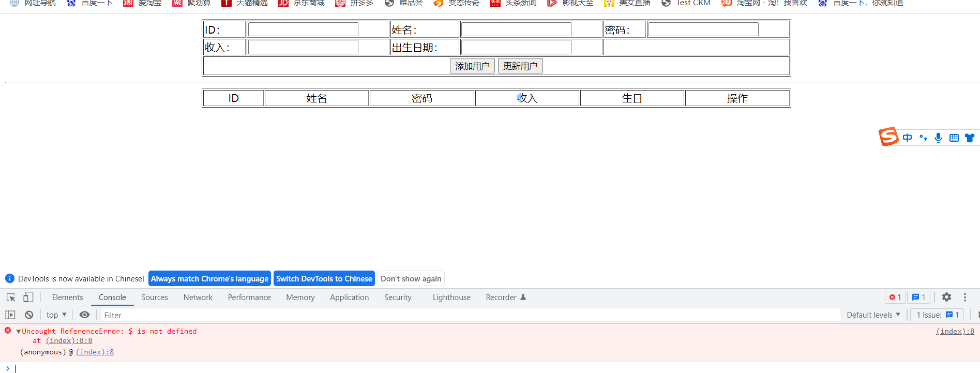Open the 影视大全 bookmark
The image size is (980, 373).
coord(570,3)
